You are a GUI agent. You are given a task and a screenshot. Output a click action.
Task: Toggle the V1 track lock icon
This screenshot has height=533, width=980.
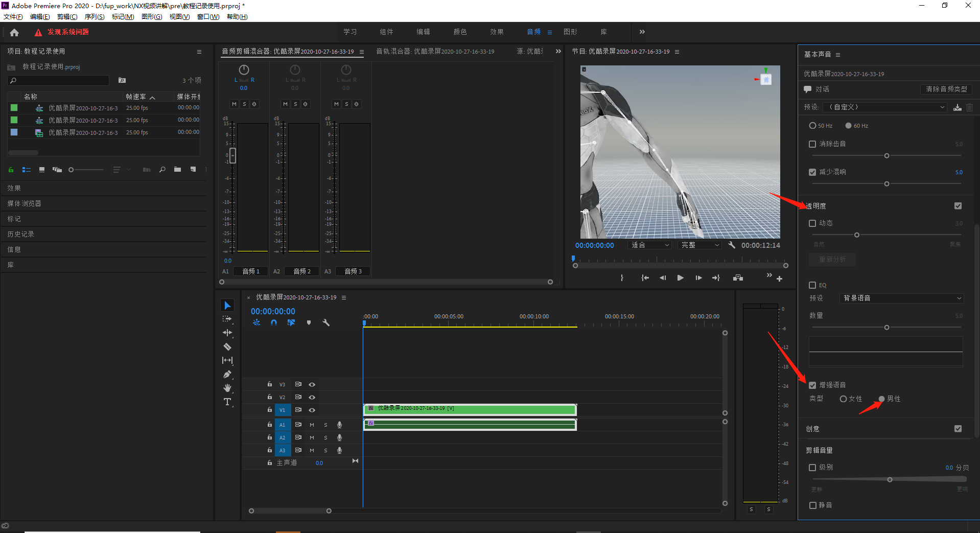(x=269, y=409)
